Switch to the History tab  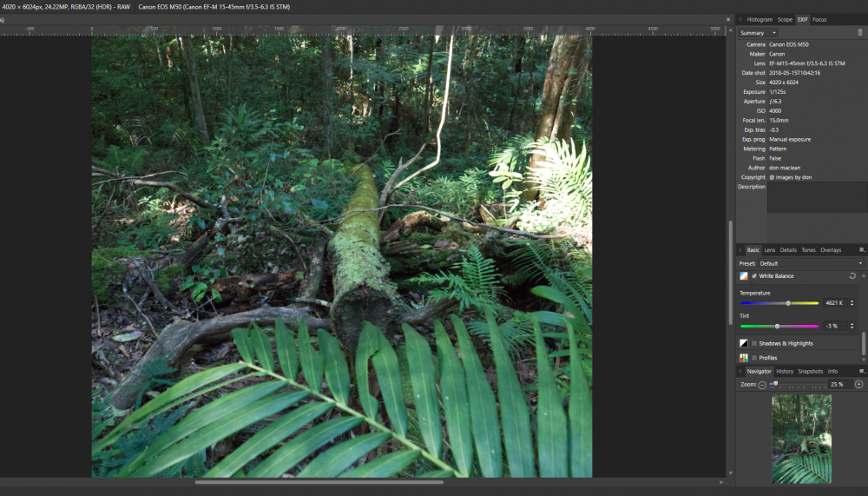click(785, 371)
